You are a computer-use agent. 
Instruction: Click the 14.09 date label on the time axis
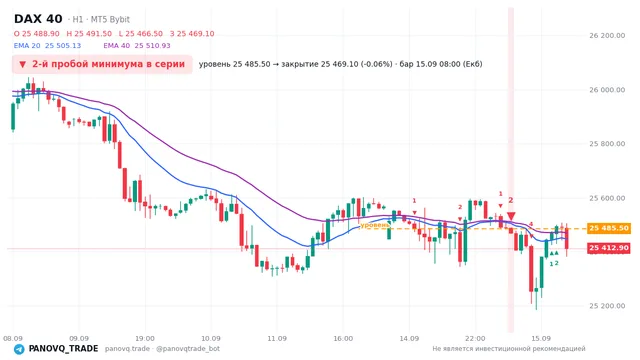409,338
